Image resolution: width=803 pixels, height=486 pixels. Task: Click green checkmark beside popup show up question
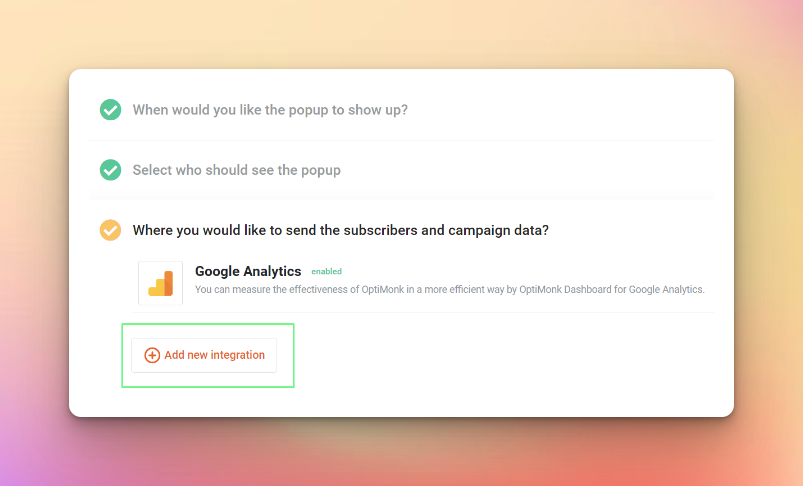pyautogui.click(x=111, y=110)
